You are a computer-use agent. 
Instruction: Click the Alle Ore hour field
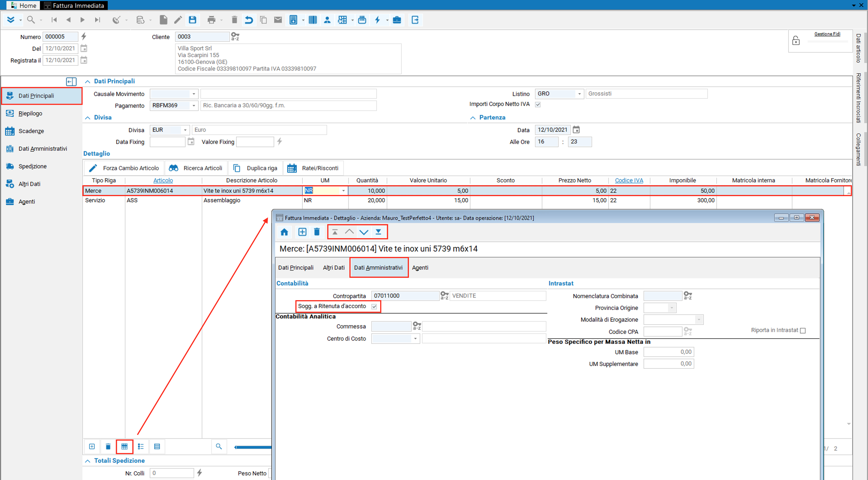coord(547,142)
